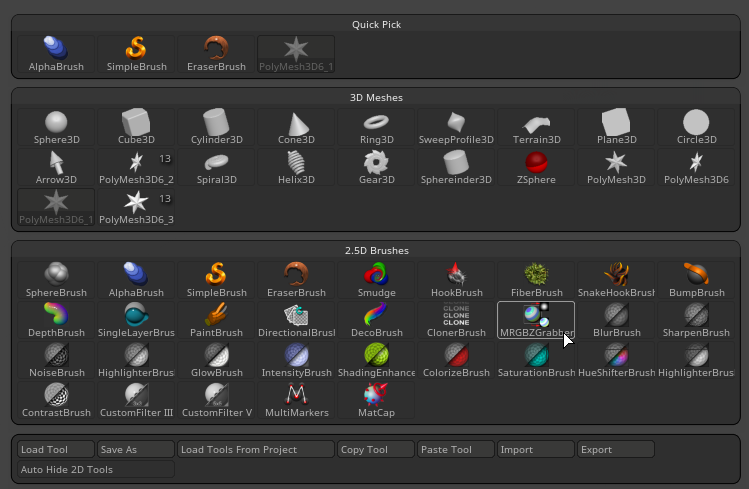This screenshot has width=749, height=489.
Task: Choose the MatCap tool
Action: [x=376, y=399]
